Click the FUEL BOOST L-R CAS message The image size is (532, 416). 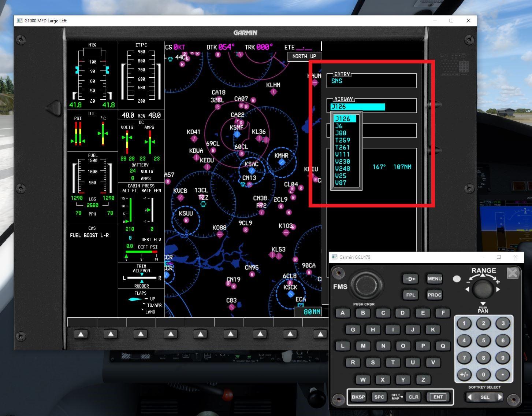tap(89, 235)
